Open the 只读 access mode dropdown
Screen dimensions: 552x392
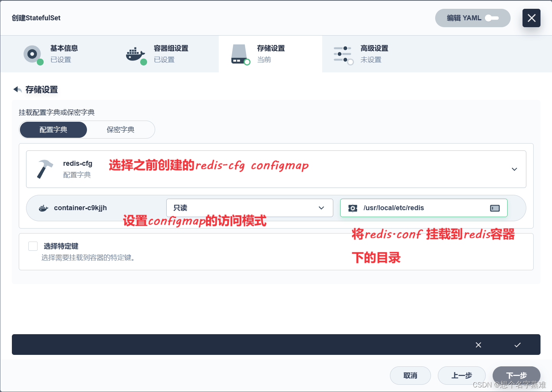[250, 208]
